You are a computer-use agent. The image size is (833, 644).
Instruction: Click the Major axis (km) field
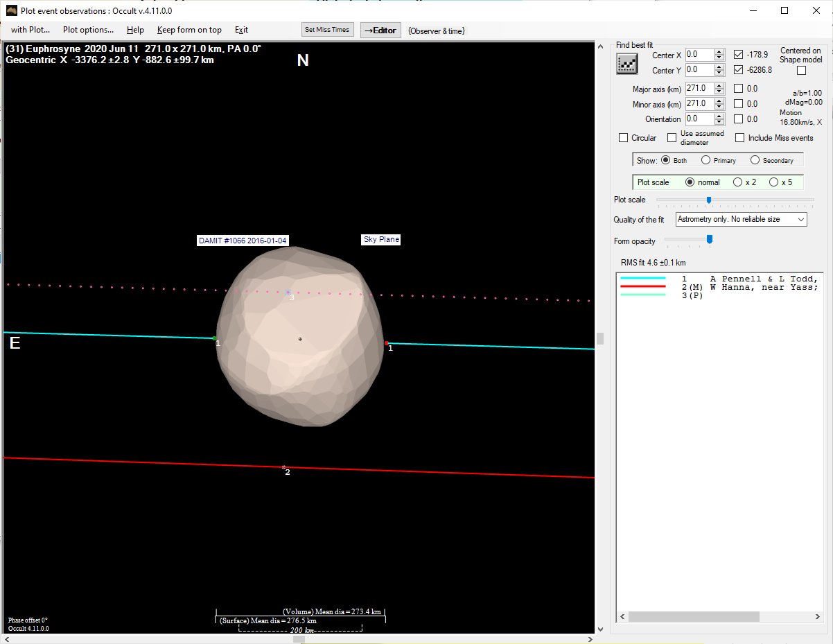tap(699, 88)
